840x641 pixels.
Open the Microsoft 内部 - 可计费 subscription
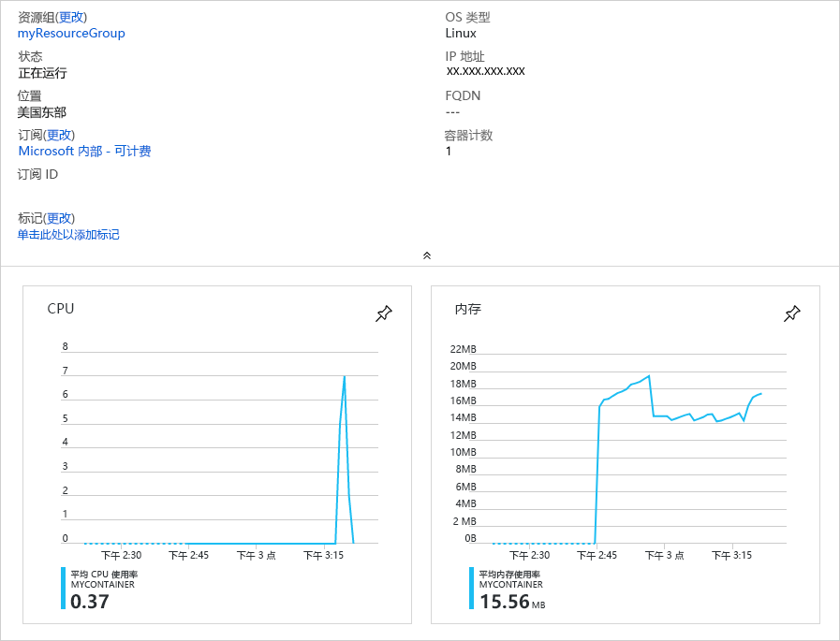pyautogui.click(x=84, y=151)
